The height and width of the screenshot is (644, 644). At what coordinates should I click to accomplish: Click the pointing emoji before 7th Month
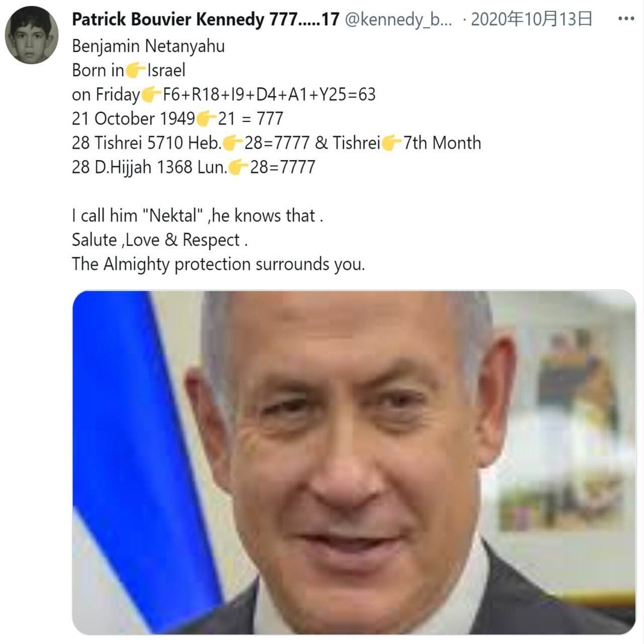click(x=392, y=143)
